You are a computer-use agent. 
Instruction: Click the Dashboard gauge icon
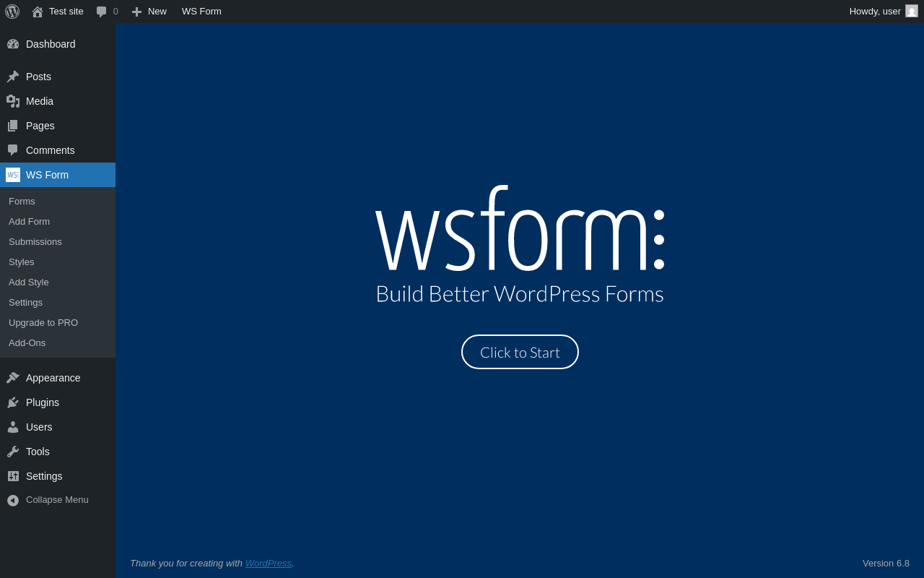(13, 44)
